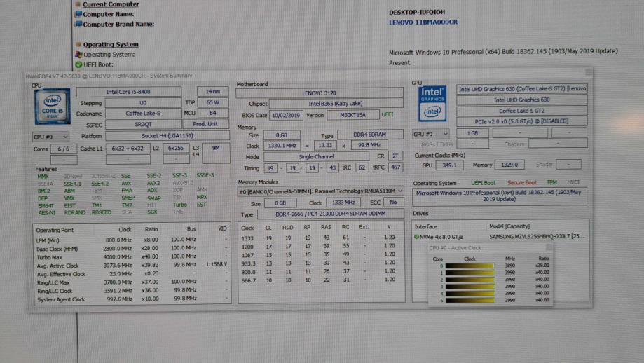
Task: Select the DDR4 SDRAM memory type field
Action: click(x=369, y=135)
